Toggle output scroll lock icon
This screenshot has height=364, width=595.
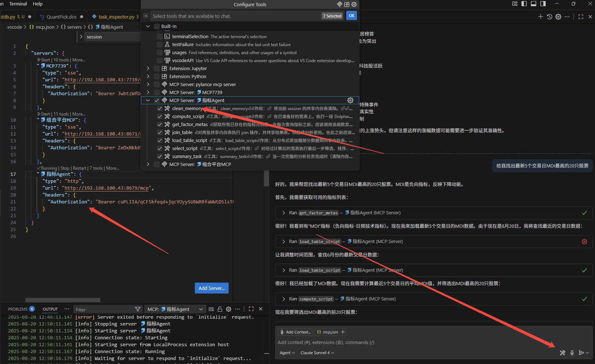[220, 309]
